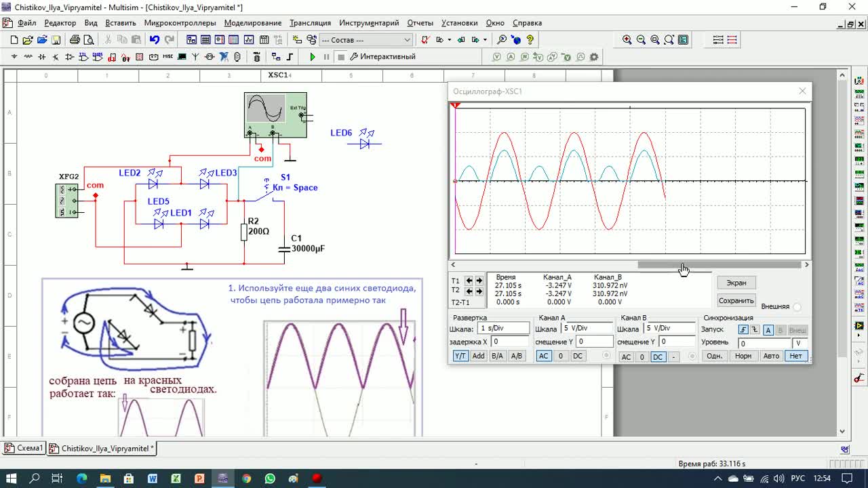Image resolution: width=868 pixels, height=488 pixels.
Task: Select trigger source A in Синхронизация
Action: 768,330
